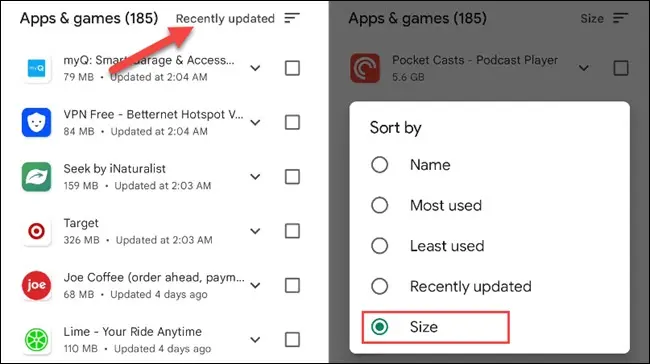This screenshot has width=650, height=364.
Task: Expand the Target row chevron
Action: 255,231
